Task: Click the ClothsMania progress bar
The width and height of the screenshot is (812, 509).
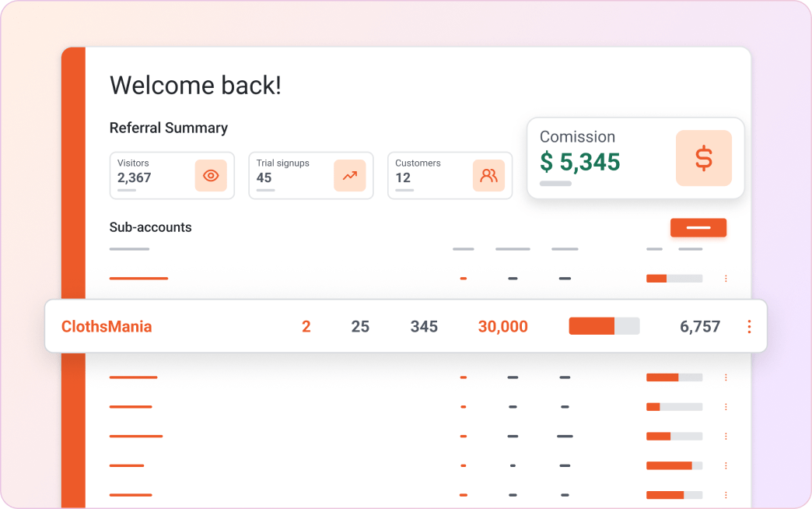Action: 604,326
